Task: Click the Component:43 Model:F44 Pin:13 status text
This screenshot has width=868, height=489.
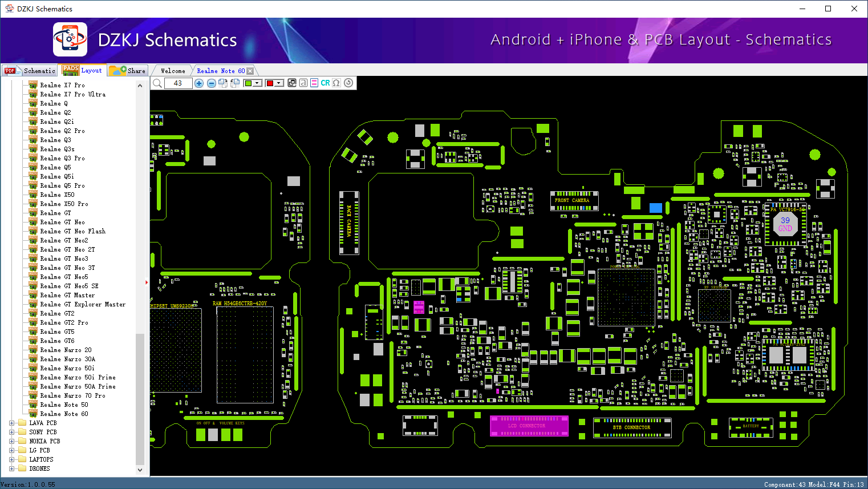Action: pos(814,484)
